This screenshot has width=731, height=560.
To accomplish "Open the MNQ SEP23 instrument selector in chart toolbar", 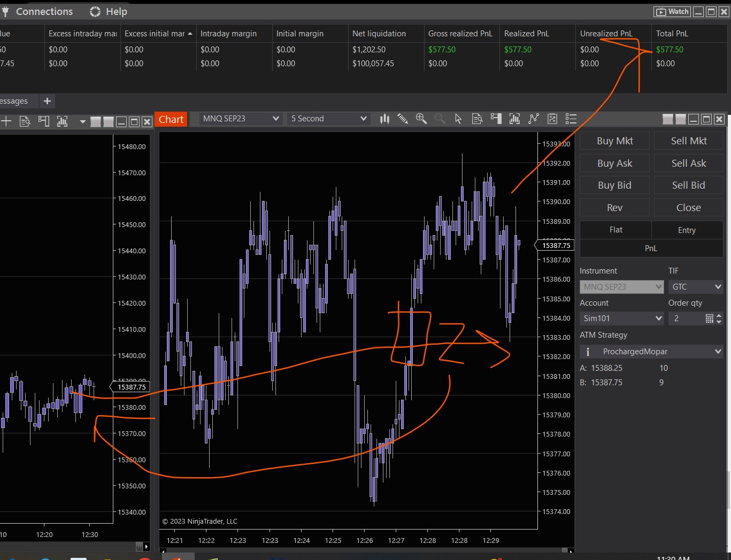I will [x=241, y=119].
